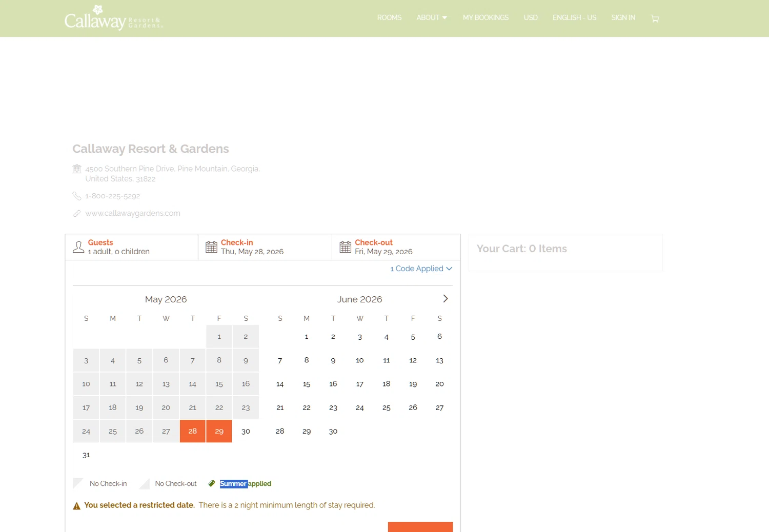
Task: Open the Check-in date field
Action: pyautogui.click(x=265, y=247)
